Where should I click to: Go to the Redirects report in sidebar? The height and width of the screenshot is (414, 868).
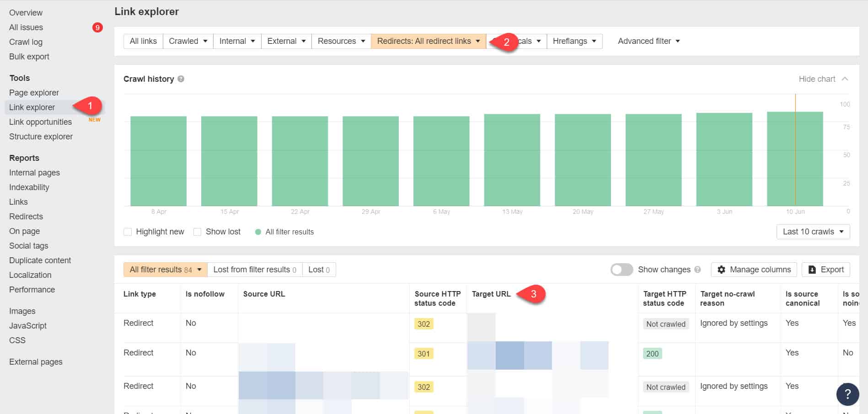point(26,216)
